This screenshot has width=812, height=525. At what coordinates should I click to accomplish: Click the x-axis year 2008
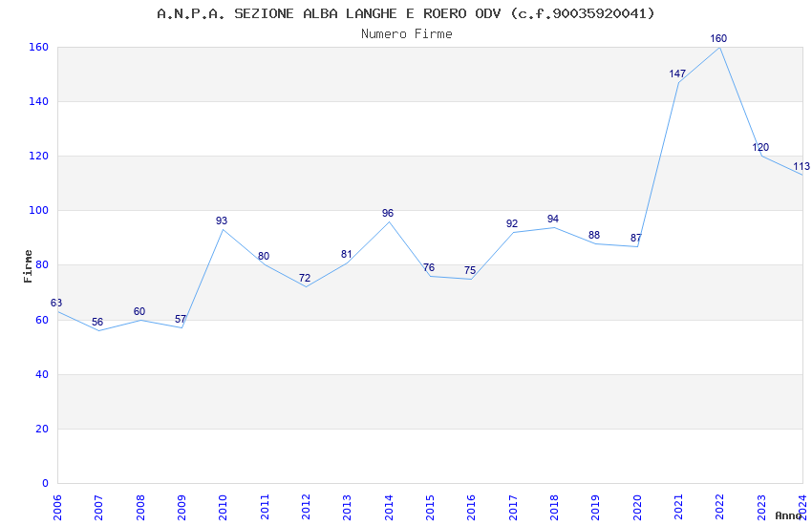pyautogui.click(x=139, y=508)
